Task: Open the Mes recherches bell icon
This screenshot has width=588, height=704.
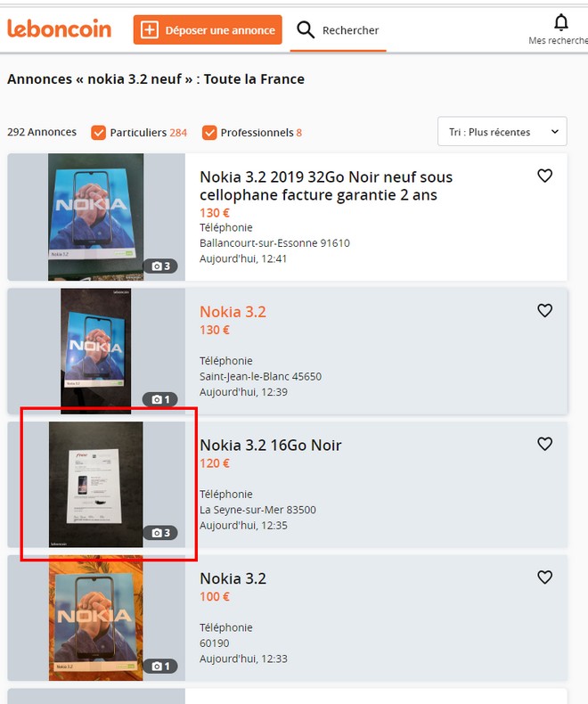Action: [x=560, y=23]
